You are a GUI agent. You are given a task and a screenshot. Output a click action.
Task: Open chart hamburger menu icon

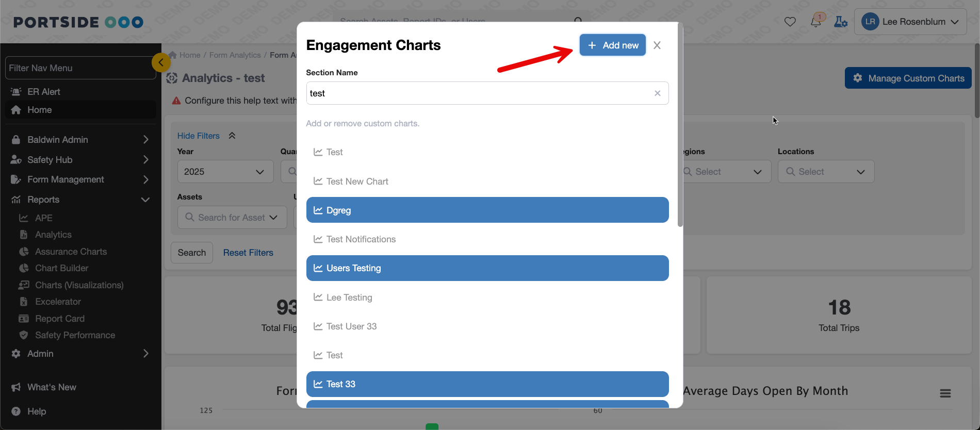point(945,393)
